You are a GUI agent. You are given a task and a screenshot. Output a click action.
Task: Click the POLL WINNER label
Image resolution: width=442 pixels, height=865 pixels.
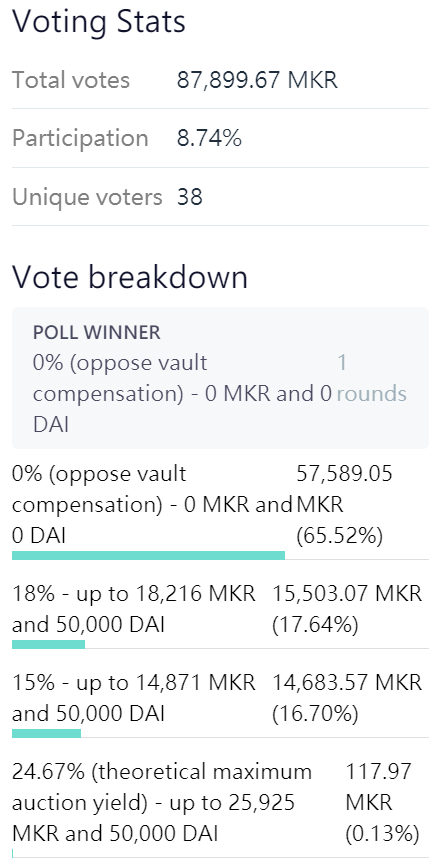click(x=97, y=332)
